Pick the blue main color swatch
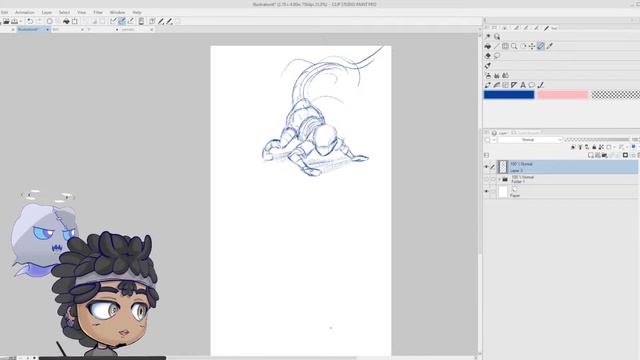The width and height of the screenshot is (640, 360). [509, 95]
